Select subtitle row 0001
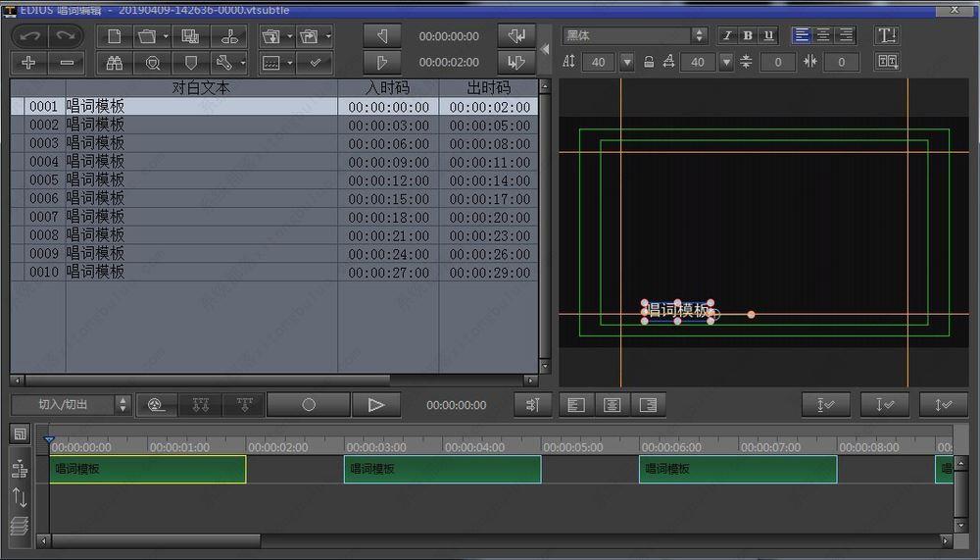This screenshot has width=980, height=560. (x=274, y=106)
